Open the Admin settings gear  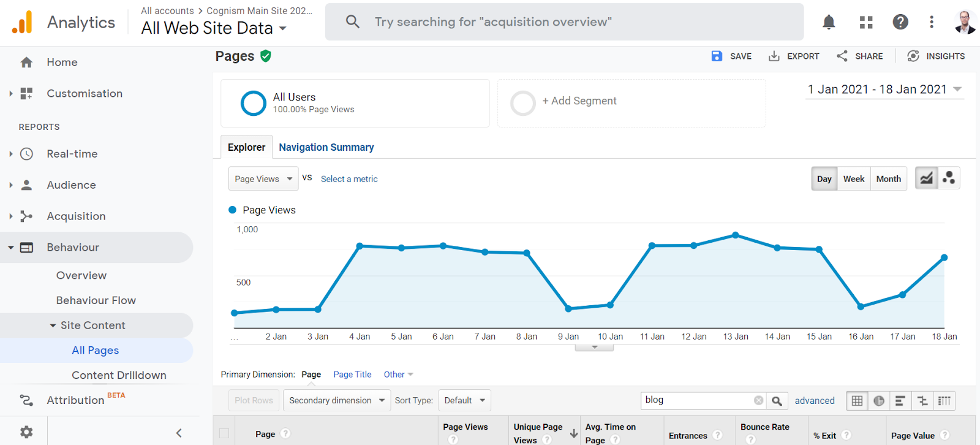(x=26, y=432)
